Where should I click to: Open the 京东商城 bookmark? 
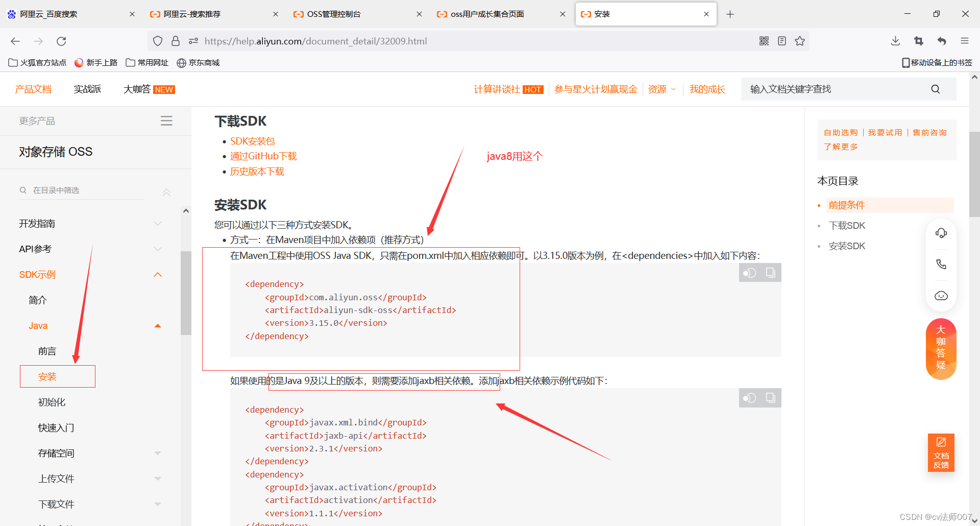point(198,63)
